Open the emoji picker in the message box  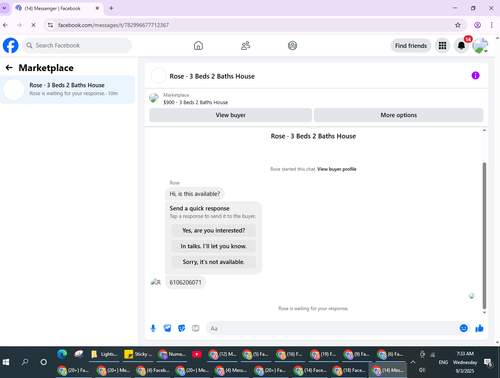point(463,328)
